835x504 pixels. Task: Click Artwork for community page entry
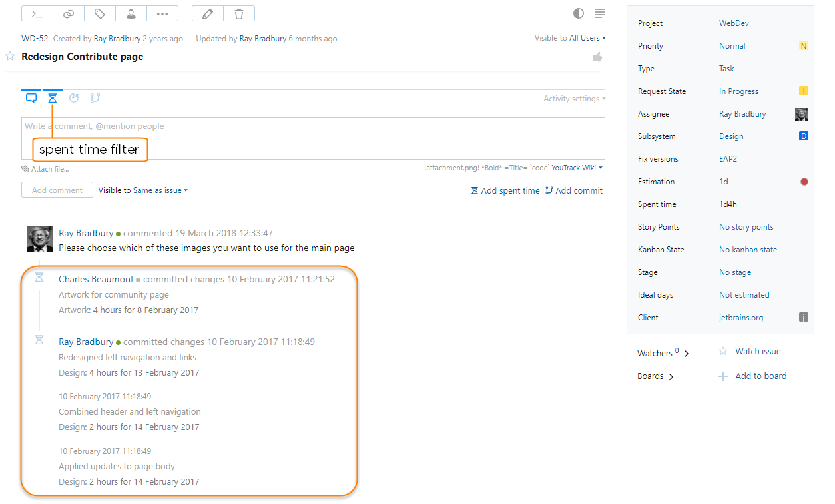[x=114, y=295]
